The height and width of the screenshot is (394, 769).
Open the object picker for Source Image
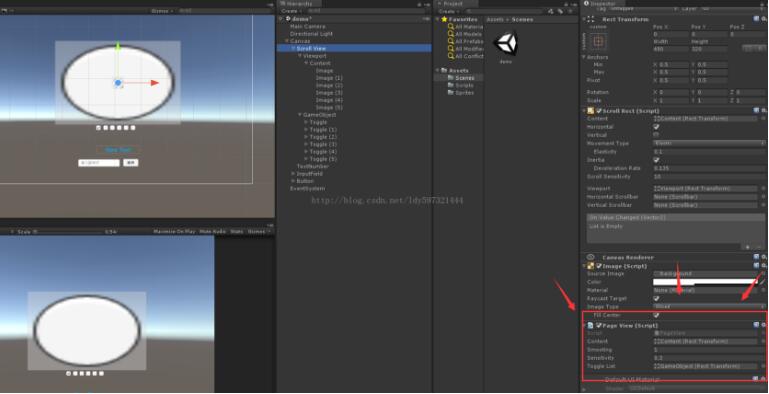(763, 274)
